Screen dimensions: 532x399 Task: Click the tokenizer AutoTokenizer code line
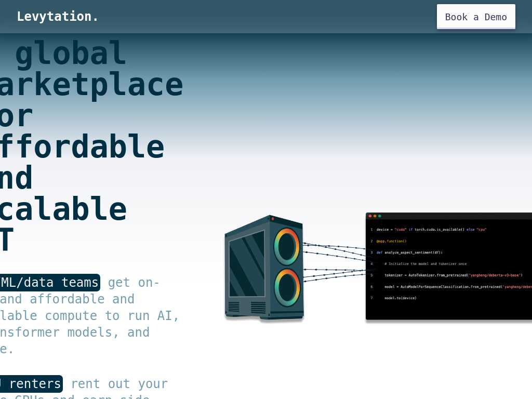[x=453, y=275]
